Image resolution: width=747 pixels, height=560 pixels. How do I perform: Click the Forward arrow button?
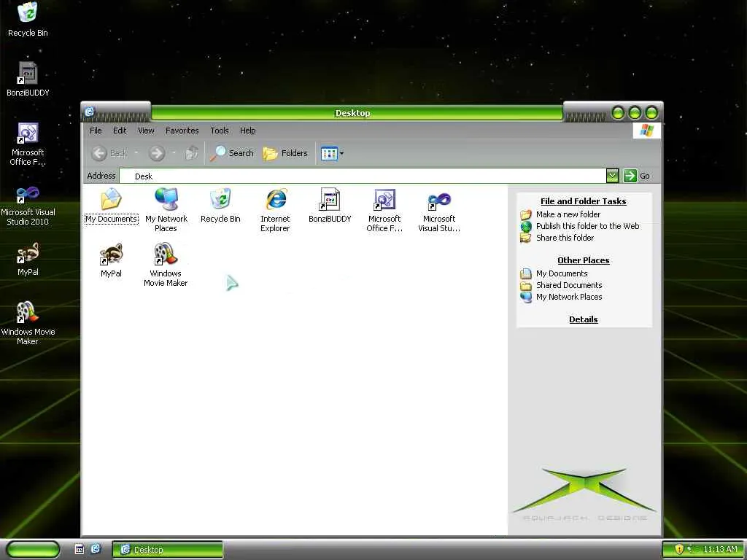pos(157,153)
